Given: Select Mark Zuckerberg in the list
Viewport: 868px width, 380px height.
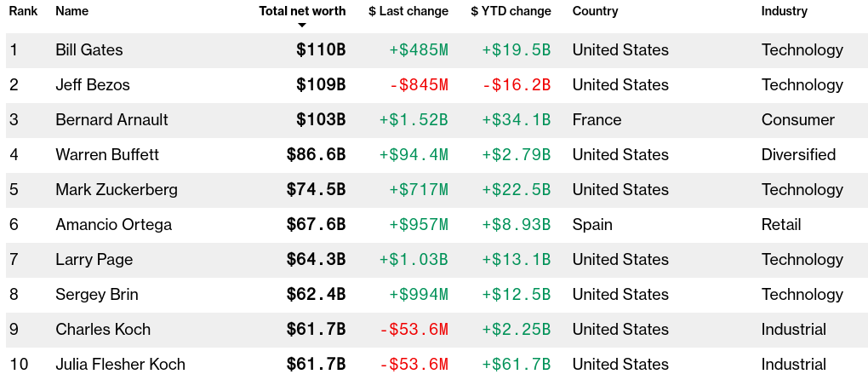Looking at the screenshot, I should click(x=117, y=190).
